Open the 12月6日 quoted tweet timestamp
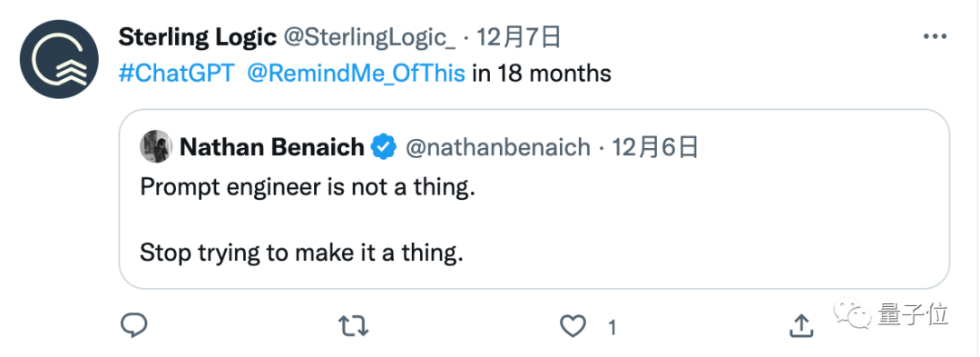The height and width of the screenshot is (357, 980). 655,148
